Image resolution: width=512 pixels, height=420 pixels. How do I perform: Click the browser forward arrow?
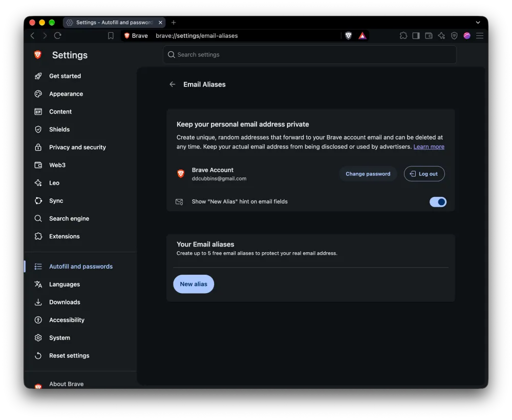[x=45, y=36]
